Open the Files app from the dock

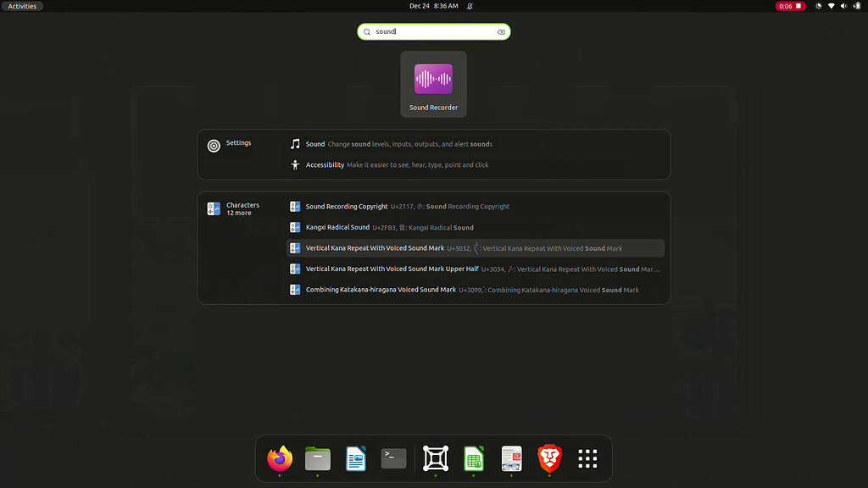(317, 458)
